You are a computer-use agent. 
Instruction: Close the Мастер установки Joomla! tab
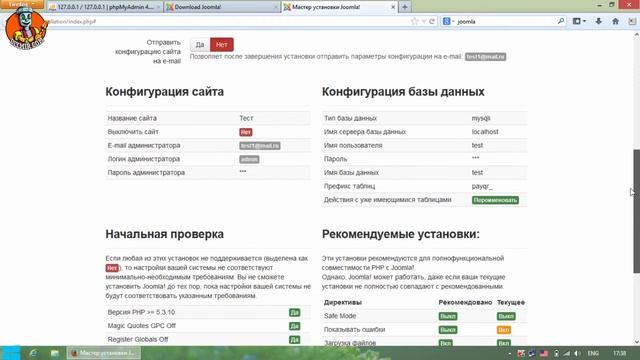click(393, 7)
